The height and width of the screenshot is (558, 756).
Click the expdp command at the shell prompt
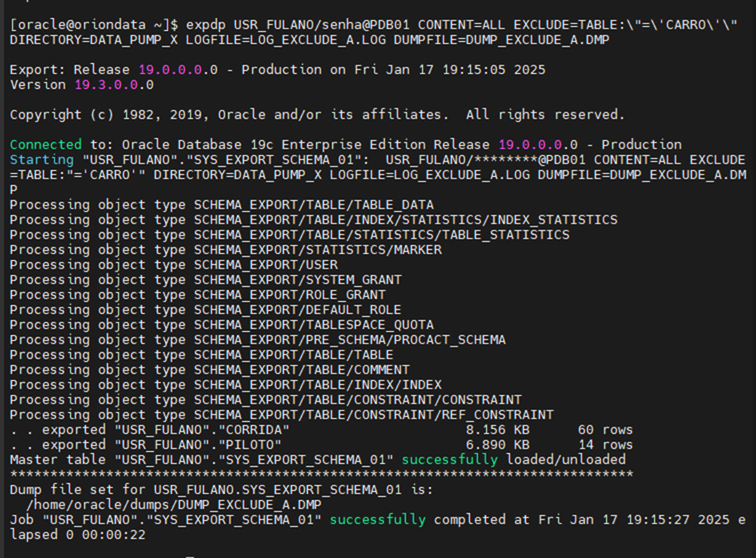pyautogui.click(x=206, y=24)
